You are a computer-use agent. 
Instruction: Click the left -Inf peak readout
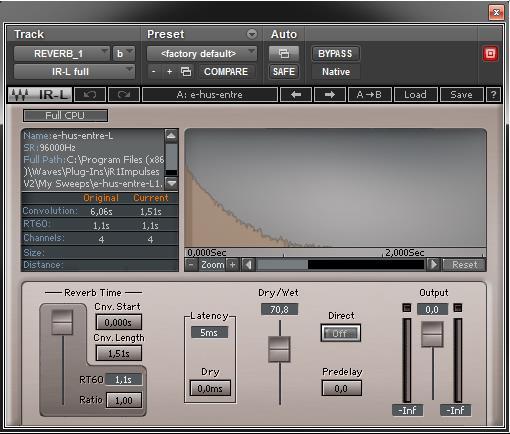[408, 410]
